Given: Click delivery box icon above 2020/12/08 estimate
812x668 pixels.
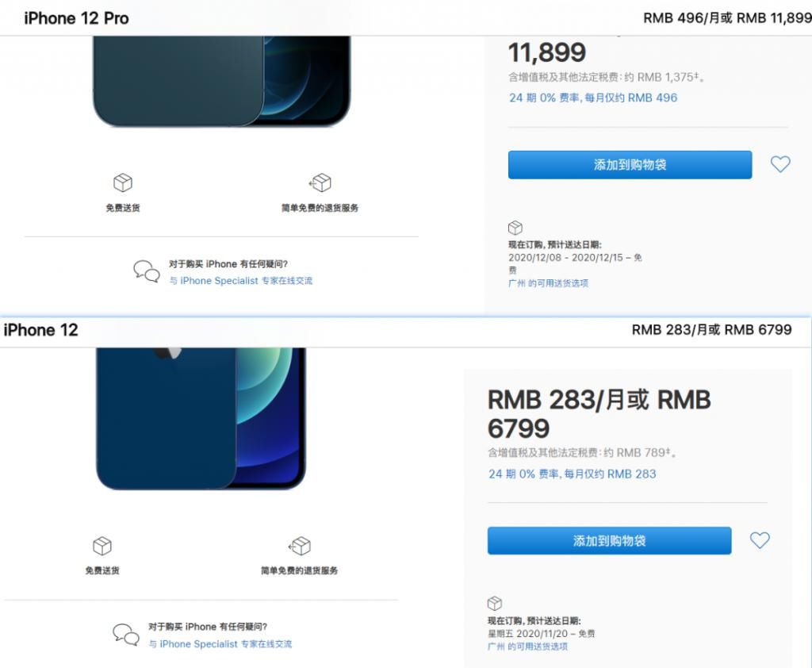Looking at the screenshot, I should (515, 228).
